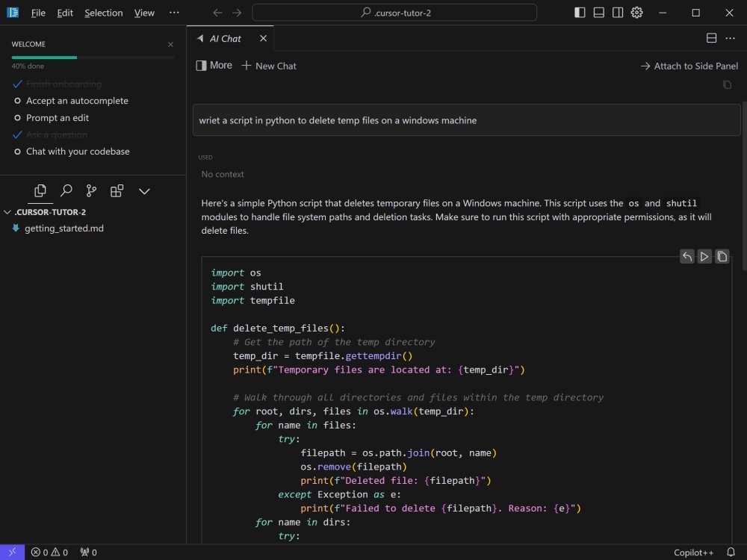Start a New Chat

[x=269, y=66]
